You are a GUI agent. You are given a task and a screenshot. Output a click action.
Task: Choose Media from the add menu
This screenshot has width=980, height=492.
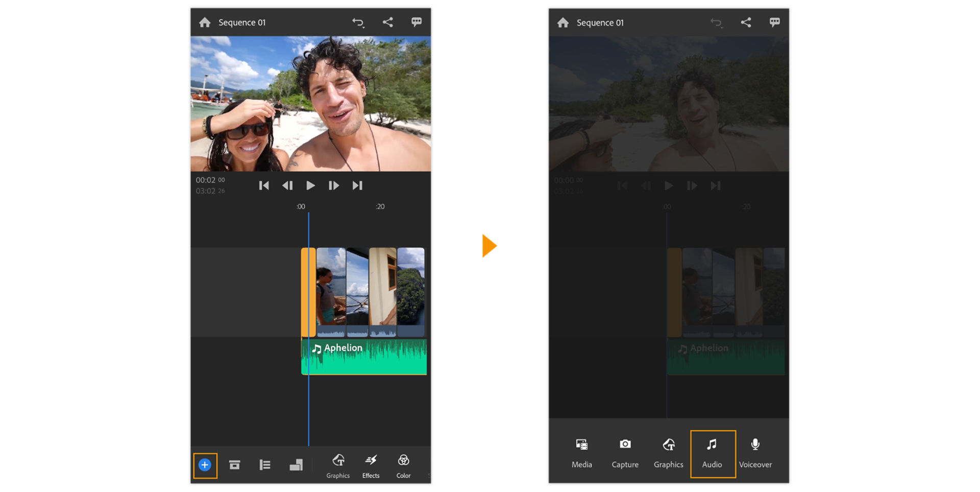[582, 454]
